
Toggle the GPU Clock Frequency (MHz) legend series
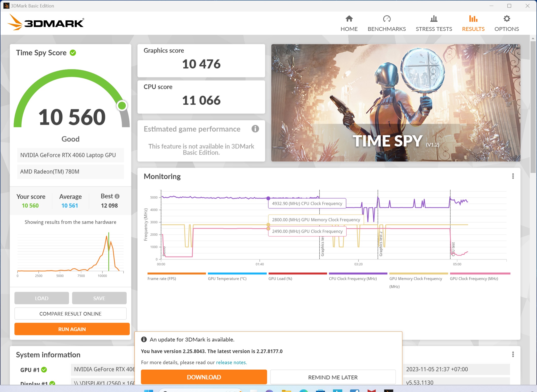[x=480, y=277]
